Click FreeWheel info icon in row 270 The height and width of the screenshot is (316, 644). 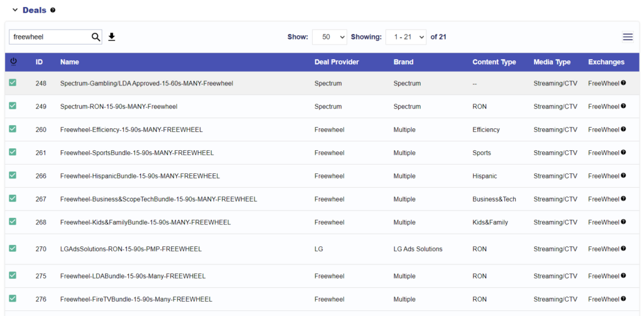pyautogui.click(x=623, y=248)
